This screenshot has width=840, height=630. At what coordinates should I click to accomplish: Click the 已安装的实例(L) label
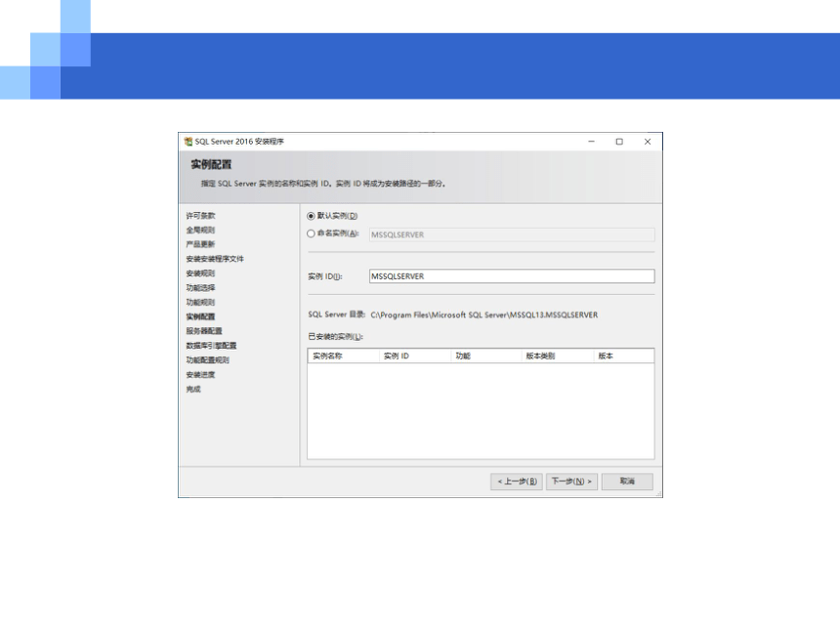pyautogui.click(x=335, y=336)
